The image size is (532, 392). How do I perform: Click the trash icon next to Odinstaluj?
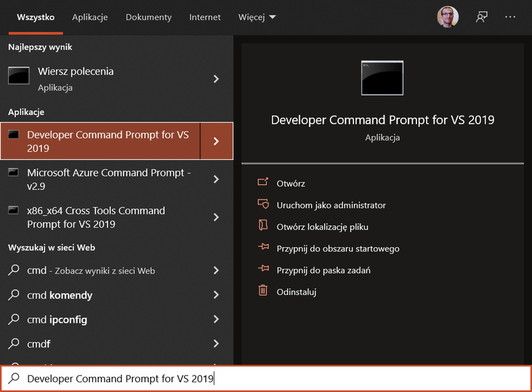(x=263, y=291)
